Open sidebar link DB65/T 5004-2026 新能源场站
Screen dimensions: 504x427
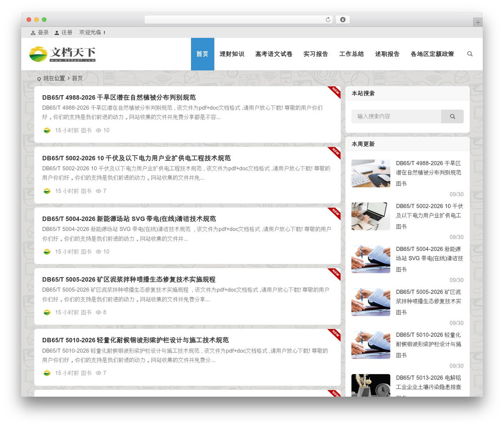[430, 254]
